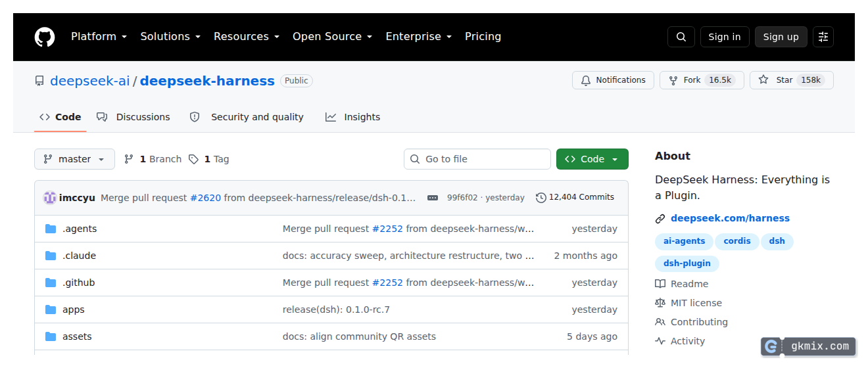Switch to the Discussions tab
Viewport: 868px width, 368px height.
[133, 117]
